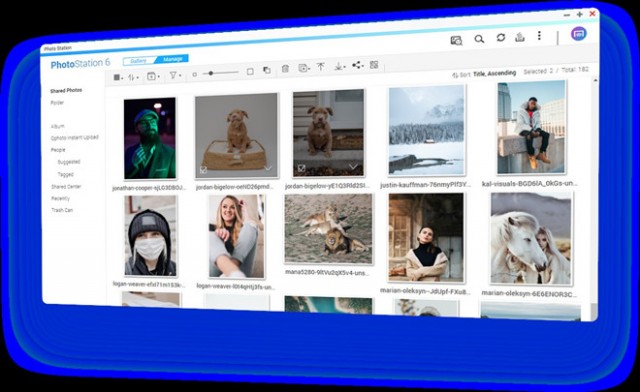640x392 pixels.
Task: Open Shared Photos in sidebar
Action: pos(66,90)
